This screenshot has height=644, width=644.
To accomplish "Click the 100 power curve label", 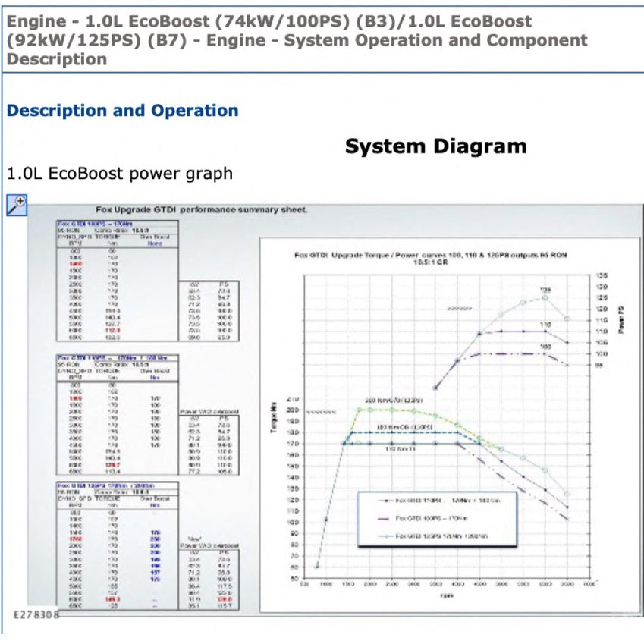I will point(545,347).
